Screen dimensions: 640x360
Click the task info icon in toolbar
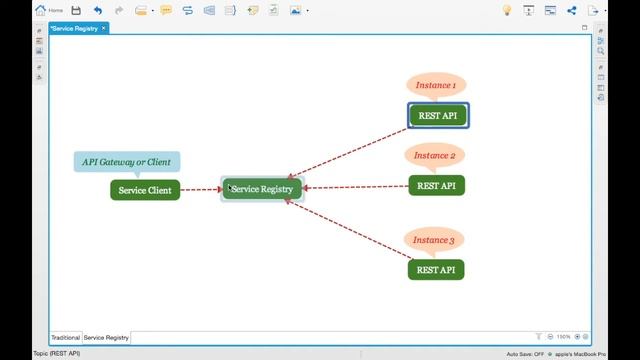(x=273, y=10)
